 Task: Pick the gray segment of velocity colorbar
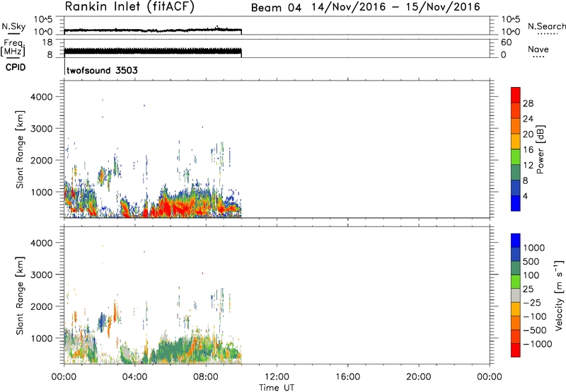pos(516,295)
